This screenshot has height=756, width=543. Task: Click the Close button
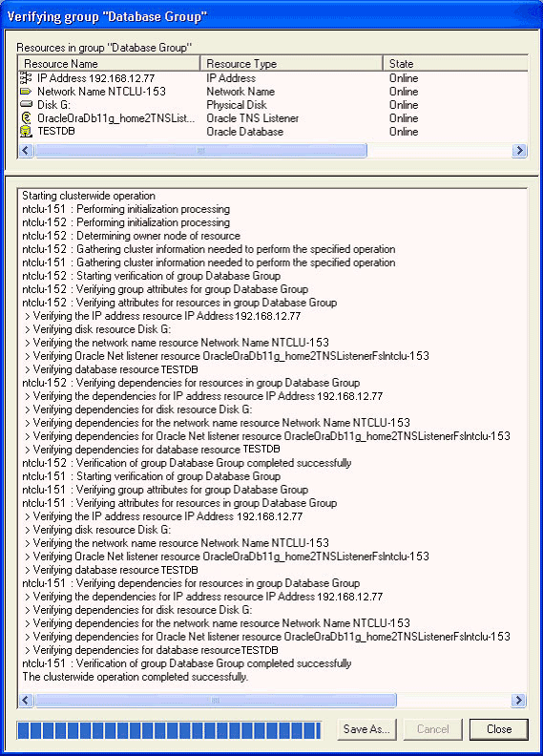tap(499, 729)
